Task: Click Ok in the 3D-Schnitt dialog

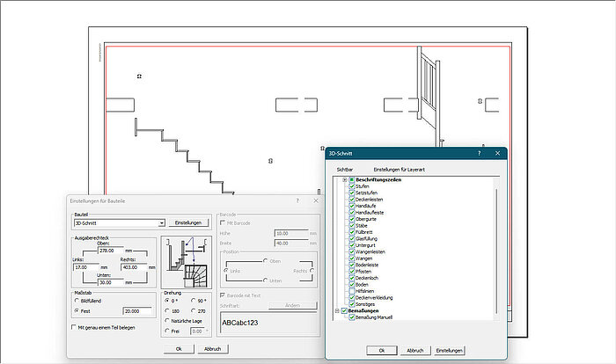Action: point(381,350)
